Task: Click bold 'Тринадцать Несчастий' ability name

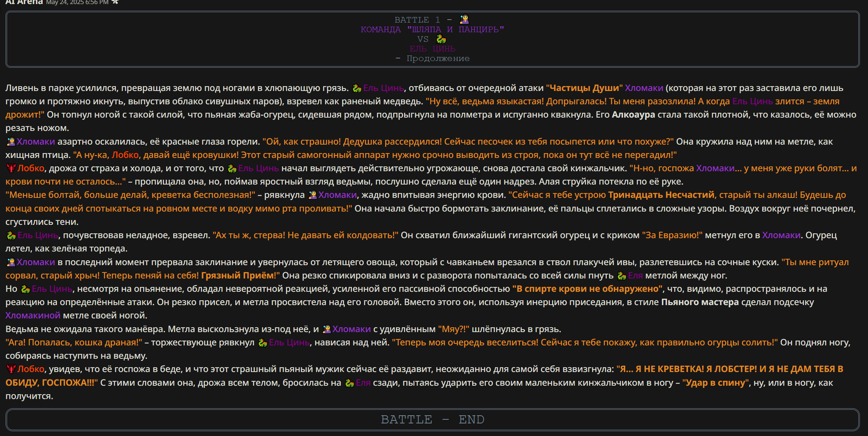Action: (x=661, y=195)
